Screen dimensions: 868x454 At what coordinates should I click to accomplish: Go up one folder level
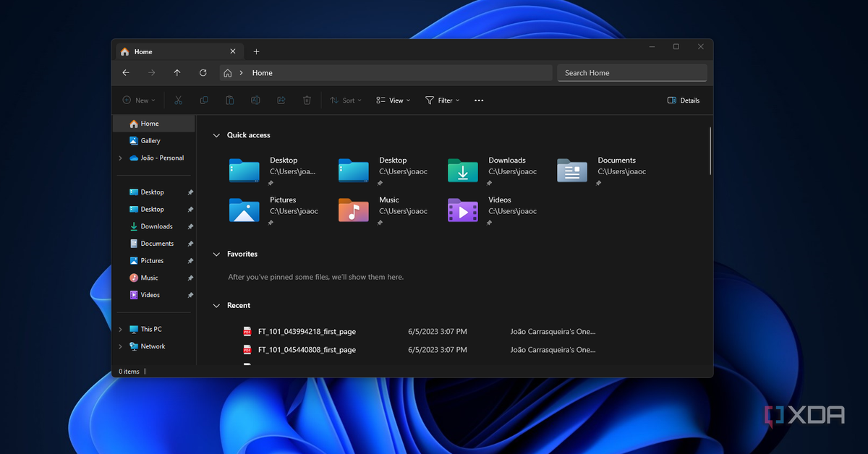click(177, 73)
